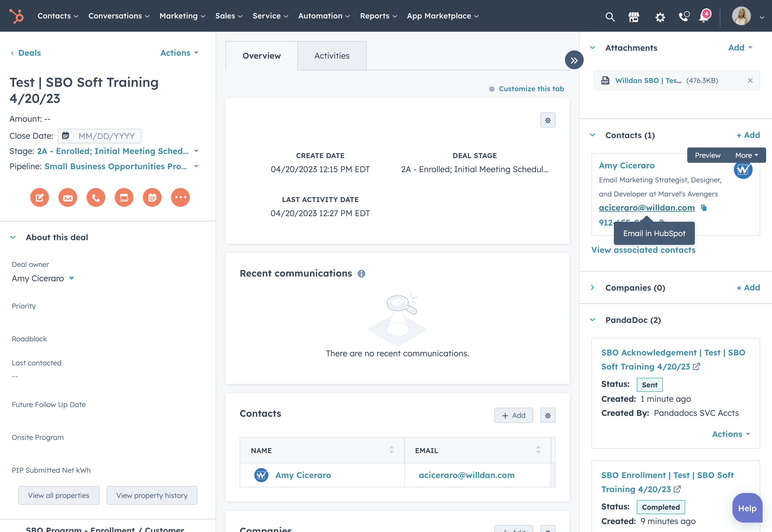Click the orange email envelope icon
The width and height of the screenshot is (772, 532).
click(x=68, y=197)
